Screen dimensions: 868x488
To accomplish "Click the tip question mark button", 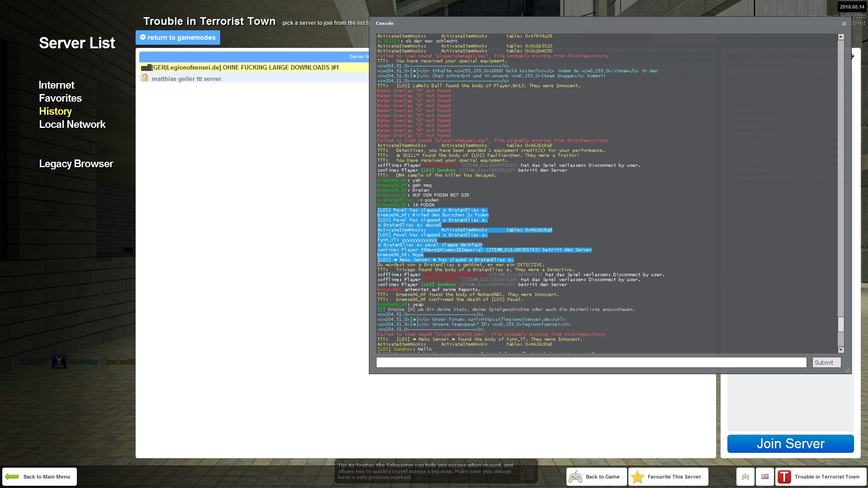I will pyautogui.click(x=524, y=477).
